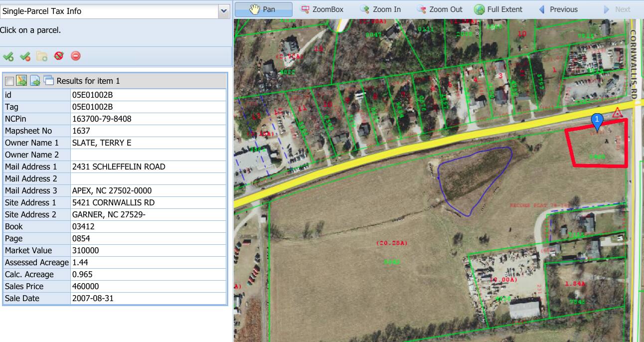Click the Zoom Out tool

pyautogui.click(x=439, y=9)
